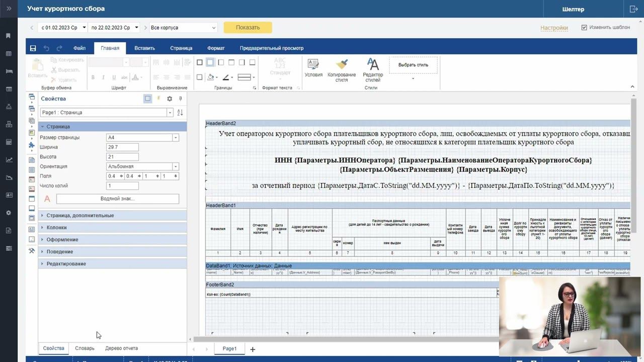This screenshot has width=644, height=362.
Task: Pin the Свойства properties panel
Action: pyautogui.click(x=181, y=99)
